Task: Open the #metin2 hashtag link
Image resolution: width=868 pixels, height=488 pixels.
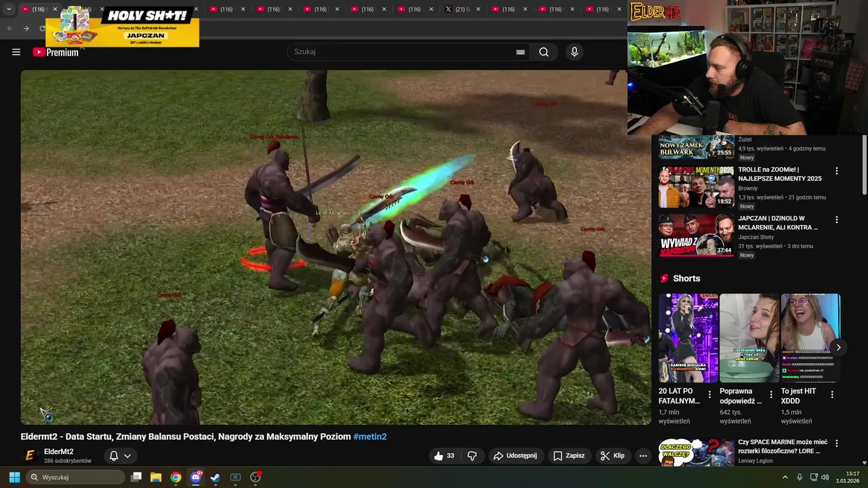Action: (370, 436)
